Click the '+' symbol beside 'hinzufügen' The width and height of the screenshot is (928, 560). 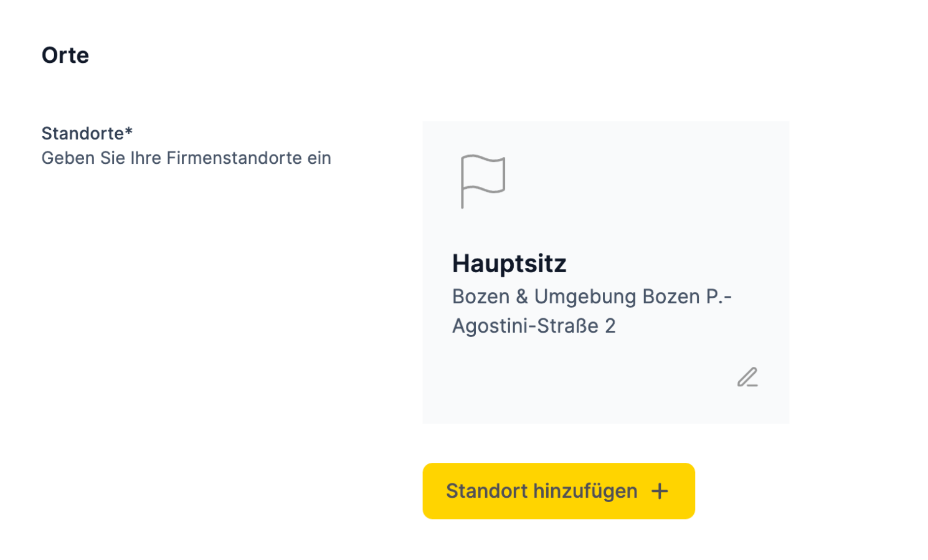click(660, 491)
